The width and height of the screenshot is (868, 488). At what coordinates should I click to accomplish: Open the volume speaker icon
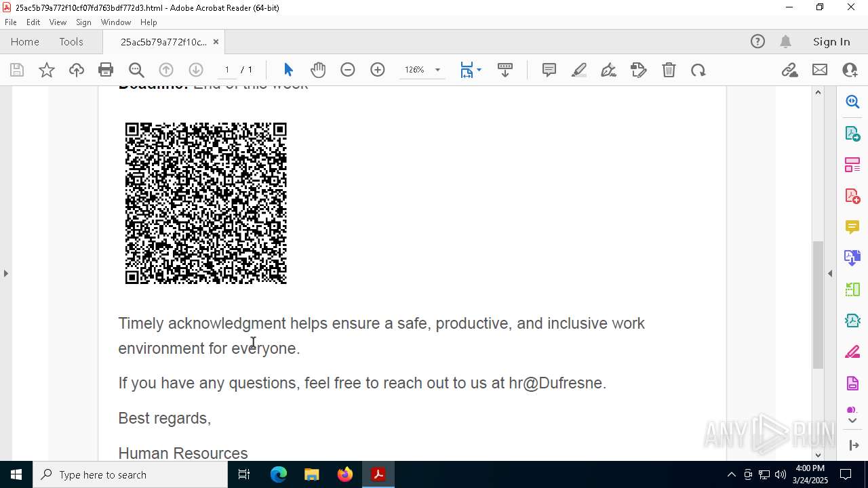coord(781,474)
